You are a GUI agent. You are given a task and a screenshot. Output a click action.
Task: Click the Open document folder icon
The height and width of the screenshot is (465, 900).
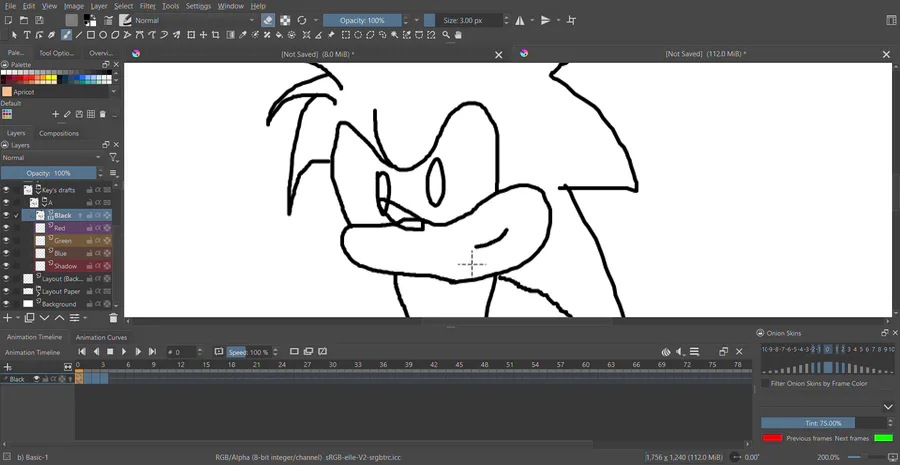click(x=24, y=21)
